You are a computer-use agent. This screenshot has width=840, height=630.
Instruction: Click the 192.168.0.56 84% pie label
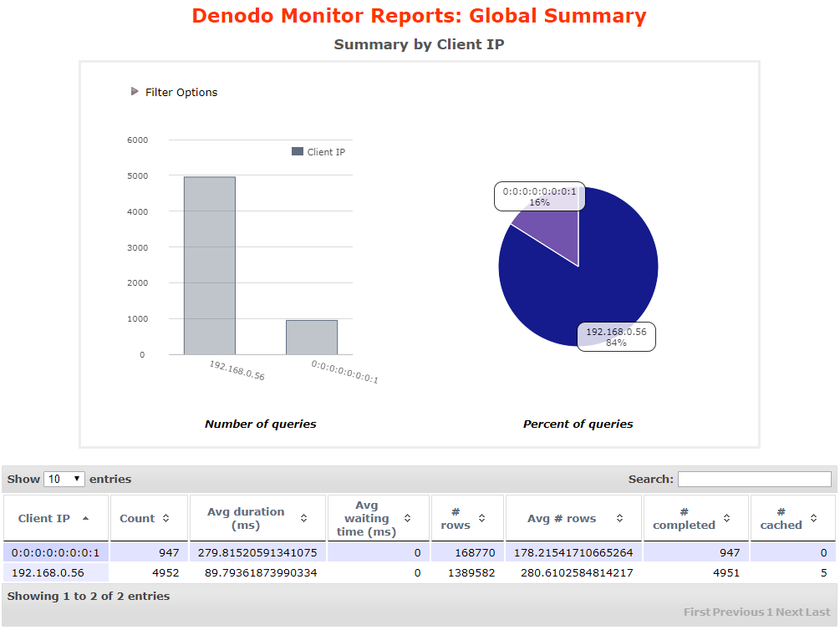(x=616, y=337)
